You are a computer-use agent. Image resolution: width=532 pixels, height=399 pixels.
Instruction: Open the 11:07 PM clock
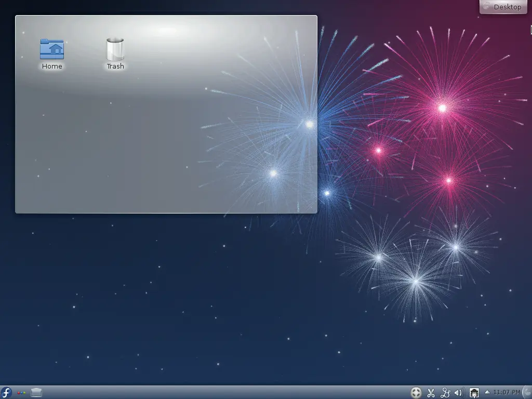coord(507,393)
